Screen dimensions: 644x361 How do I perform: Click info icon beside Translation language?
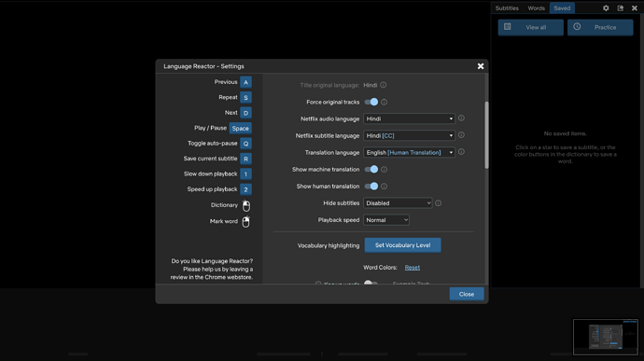pos(461,152)
